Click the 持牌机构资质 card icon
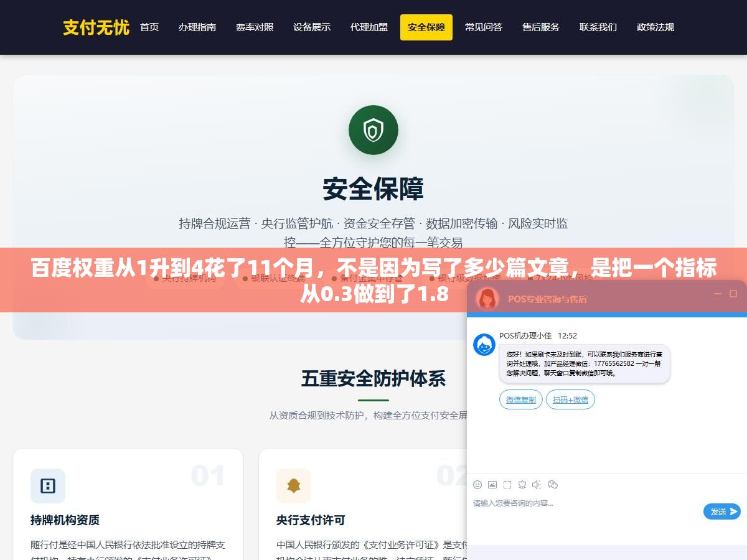 click(x=48, y=486)
